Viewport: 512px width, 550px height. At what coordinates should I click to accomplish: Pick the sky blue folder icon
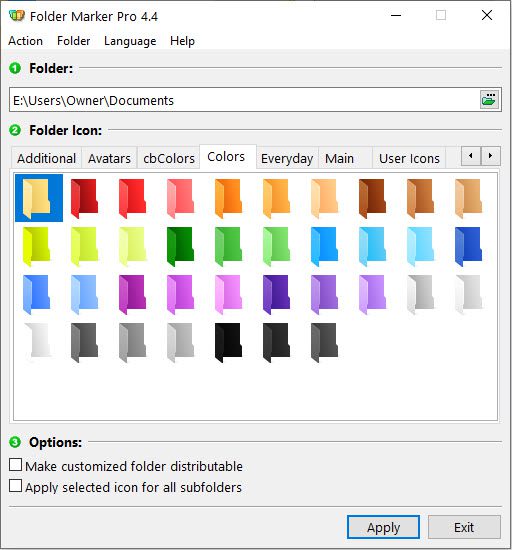[372, 246]
